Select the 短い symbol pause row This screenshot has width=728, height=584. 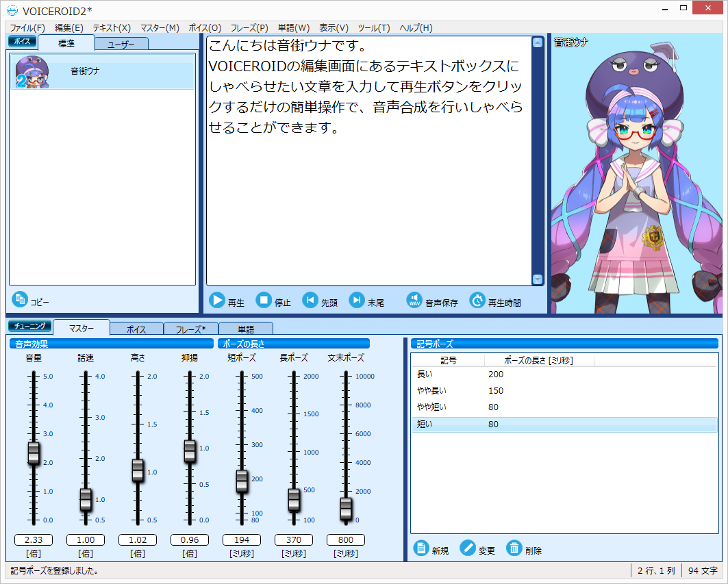[x=564, y=424]
